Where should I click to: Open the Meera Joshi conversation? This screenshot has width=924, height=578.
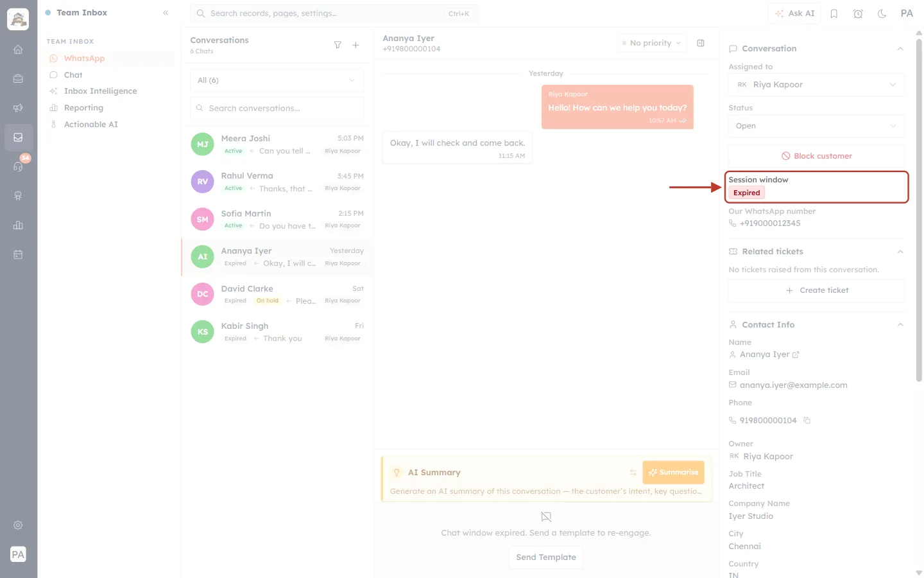(277, 144)
